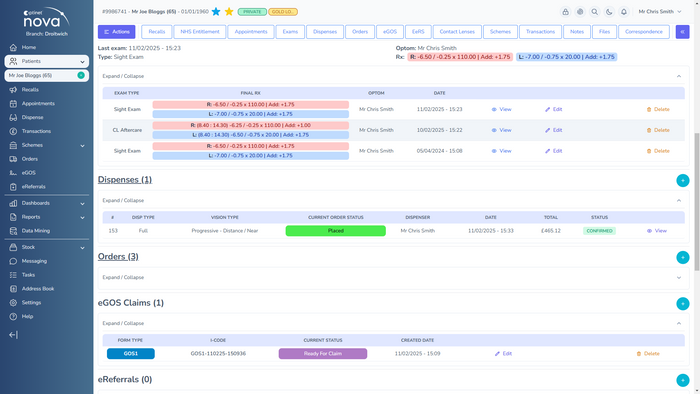Open Mr Chris Smith user menu
Screen dimensions: 700x394
(660, 12)
